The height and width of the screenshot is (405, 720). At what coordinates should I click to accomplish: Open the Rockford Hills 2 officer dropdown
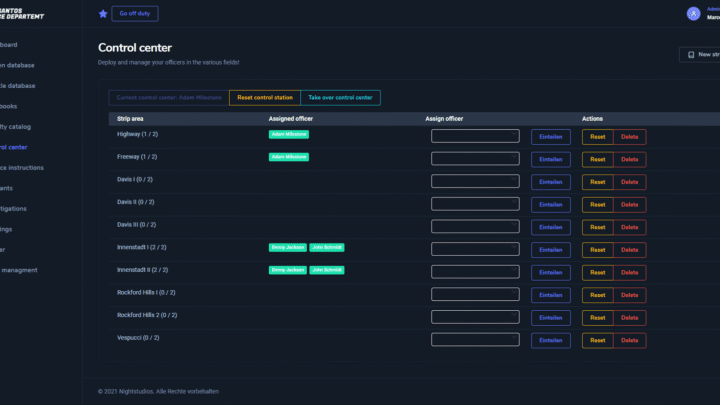(475, 317)
